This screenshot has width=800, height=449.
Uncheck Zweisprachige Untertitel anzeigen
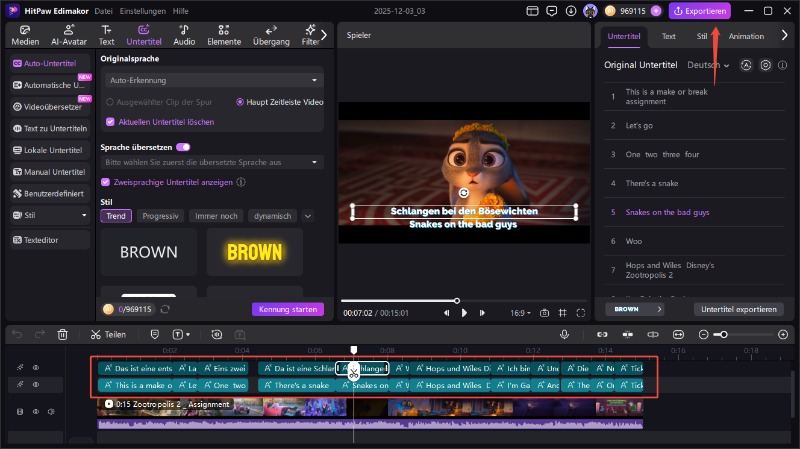pos(106,182)
